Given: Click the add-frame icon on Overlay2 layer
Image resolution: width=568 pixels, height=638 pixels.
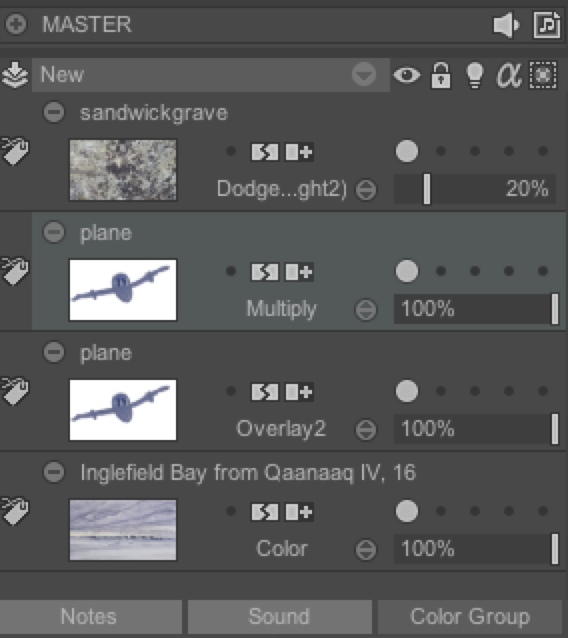Looking at the screenshot, I should point(299,392).
